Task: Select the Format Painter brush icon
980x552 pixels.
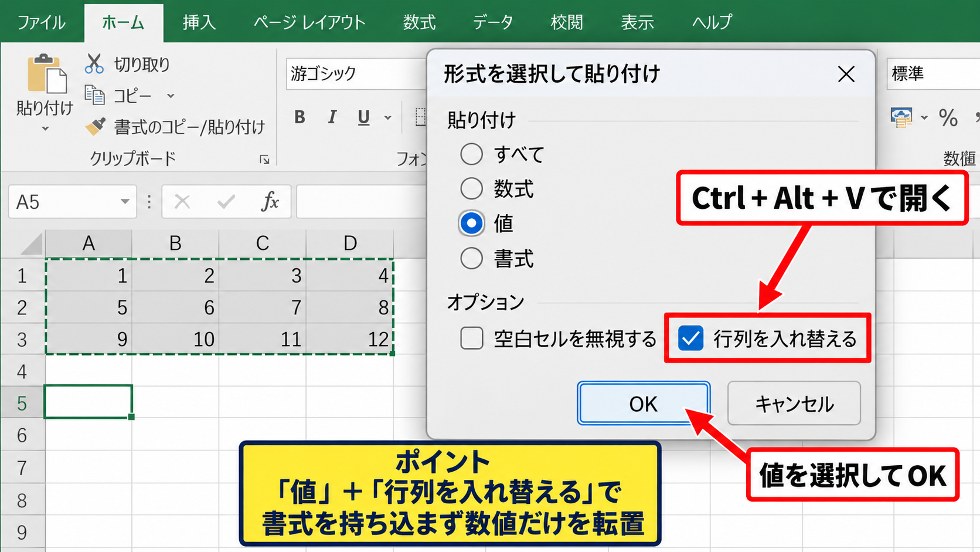Action: (95, 126)
